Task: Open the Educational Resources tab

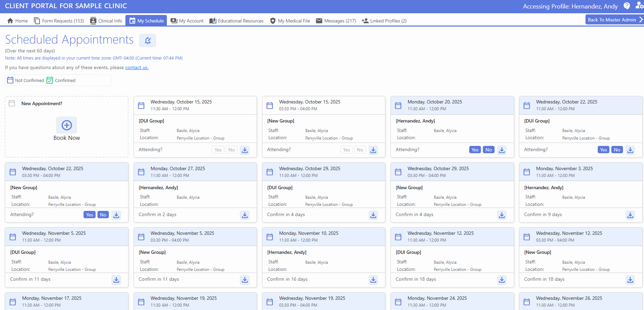Action: point(236,21)
